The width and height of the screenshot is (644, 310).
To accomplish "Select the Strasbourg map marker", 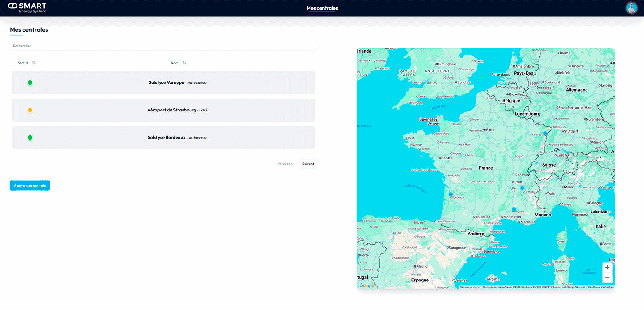I will [545, 133].
